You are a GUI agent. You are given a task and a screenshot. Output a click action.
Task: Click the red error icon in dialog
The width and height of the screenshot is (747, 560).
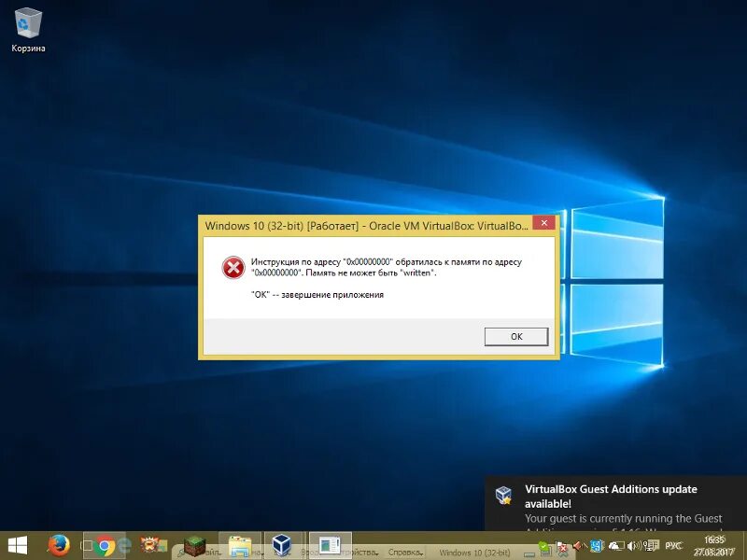click(233, 267)
